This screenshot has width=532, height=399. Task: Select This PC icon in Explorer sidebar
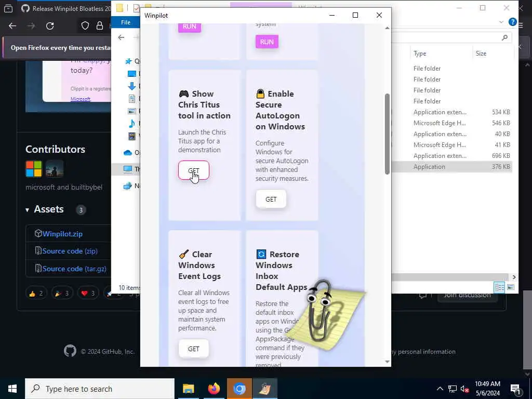(x=128, y=169)
